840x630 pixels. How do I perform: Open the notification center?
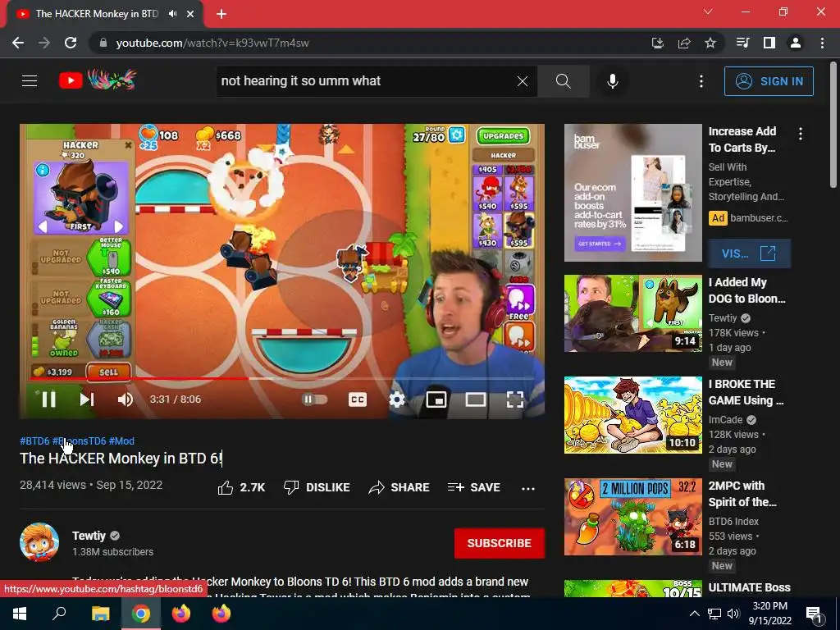pos(814,614)
